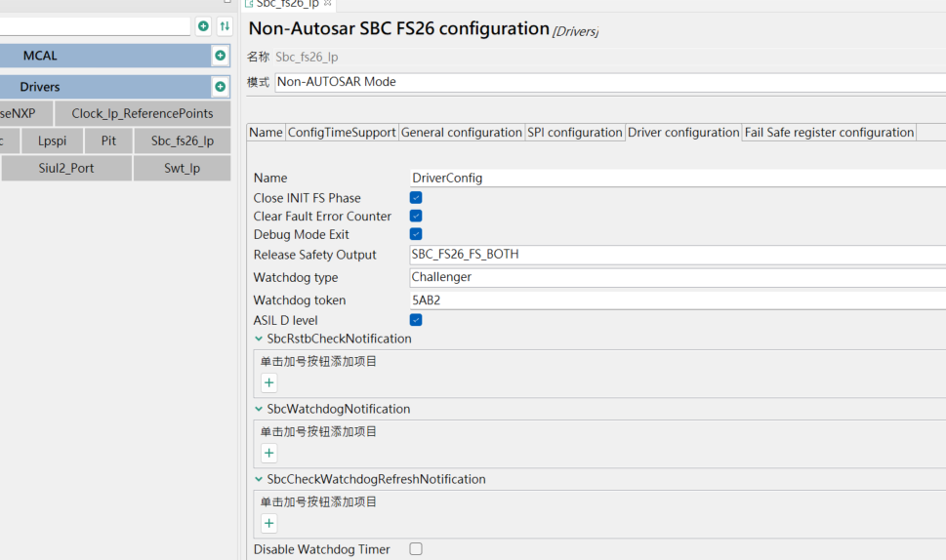Image resolution: width=946 pixels, height=560 pixels.
Task: Enable the Disable Watchdog Timer checkbox
Action: (416, 549)
